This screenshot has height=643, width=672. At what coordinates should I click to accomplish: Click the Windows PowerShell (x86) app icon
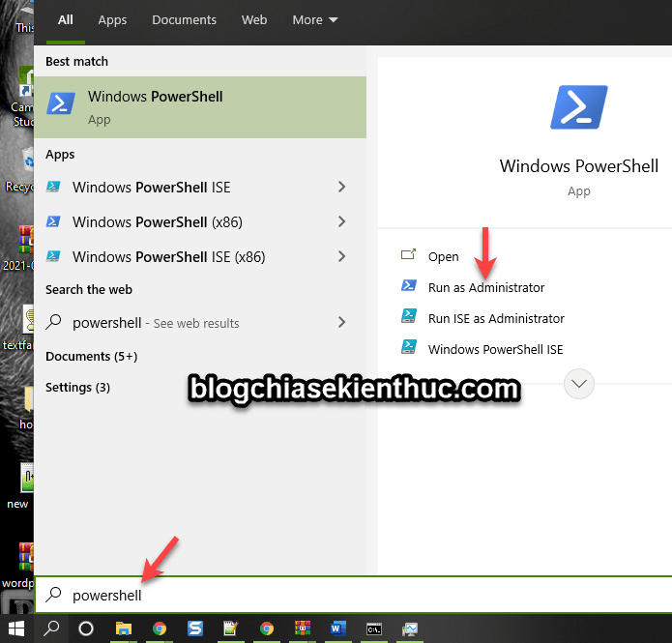pyautogui.click(x=53, y=221)
